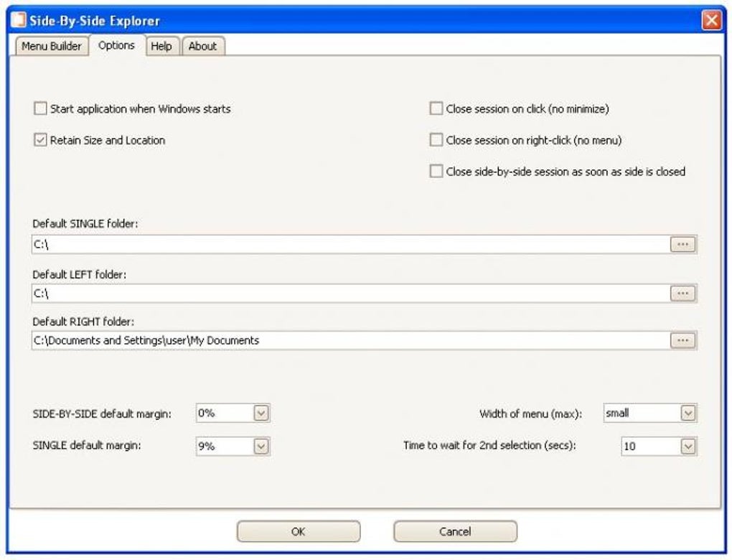Click the Side-By-Side Explorer title bar icon
This screenshot has height=560, width=732.
(19, 21)
